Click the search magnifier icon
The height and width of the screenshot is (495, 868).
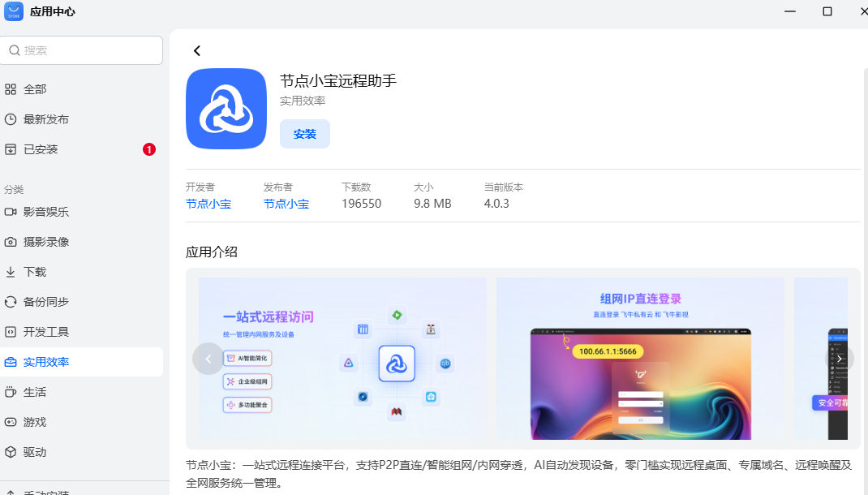(x=15, y=50)
